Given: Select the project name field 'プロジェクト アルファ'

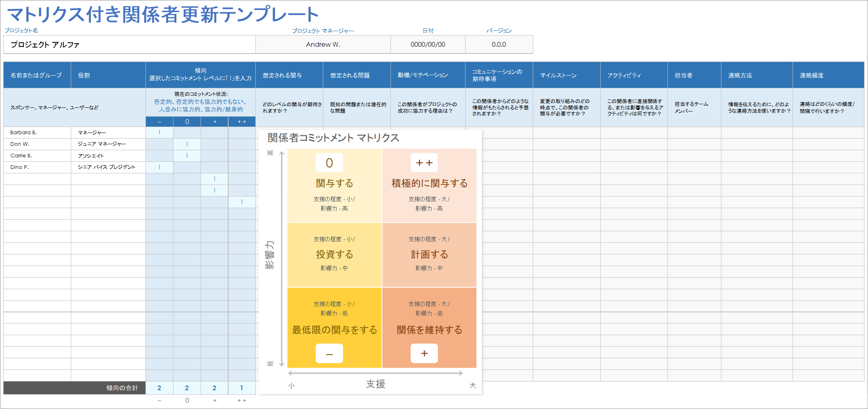Looking at the screenshot, I should coord(129,44).
